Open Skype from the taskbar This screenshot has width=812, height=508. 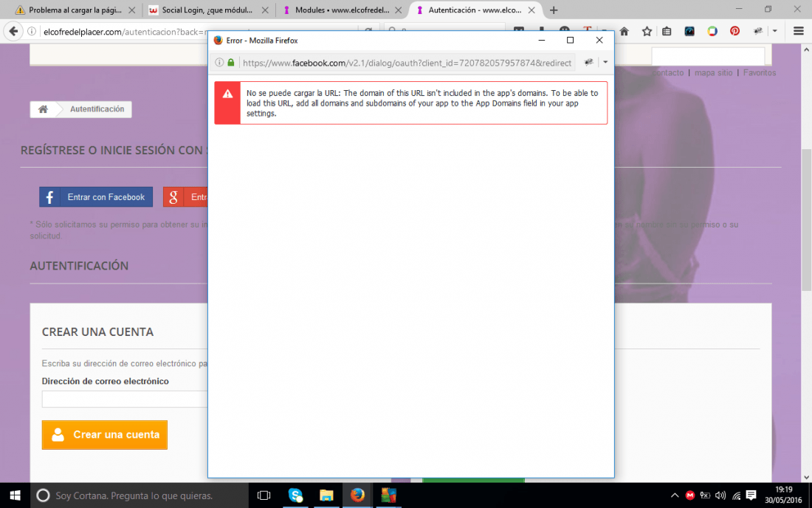click(x=295, y=495)
